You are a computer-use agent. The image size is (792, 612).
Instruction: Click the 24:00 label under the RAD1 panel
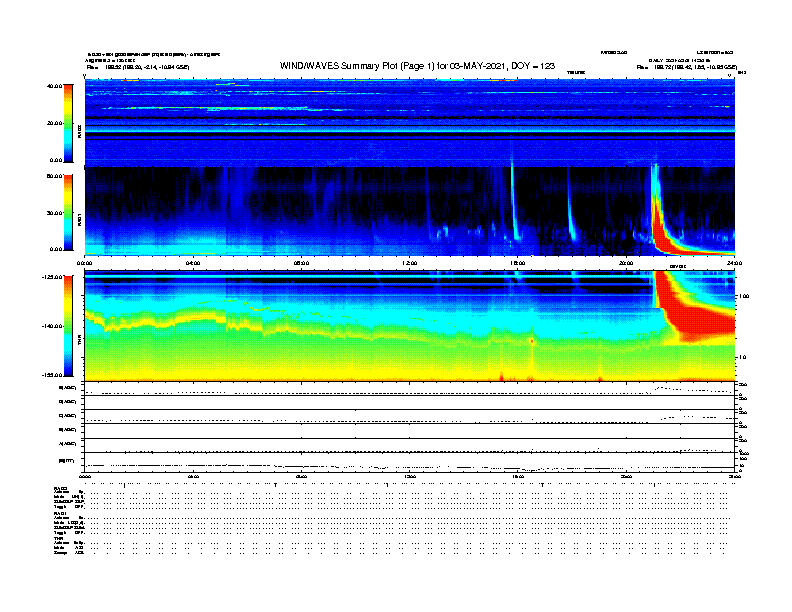734,263
